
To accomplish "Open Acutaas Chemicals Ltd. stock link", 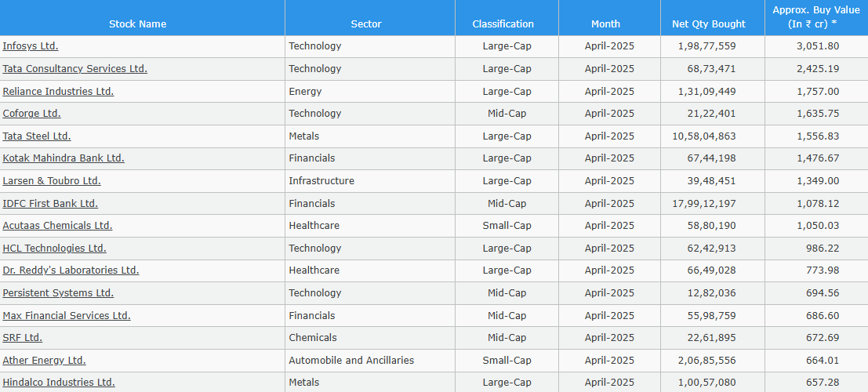I will [x=57, y=226].
